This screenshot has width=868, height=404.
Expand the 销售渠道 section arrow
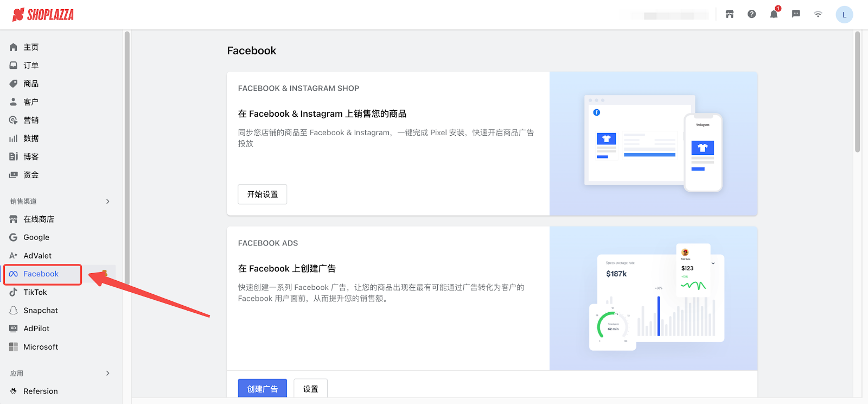point(108,201)
